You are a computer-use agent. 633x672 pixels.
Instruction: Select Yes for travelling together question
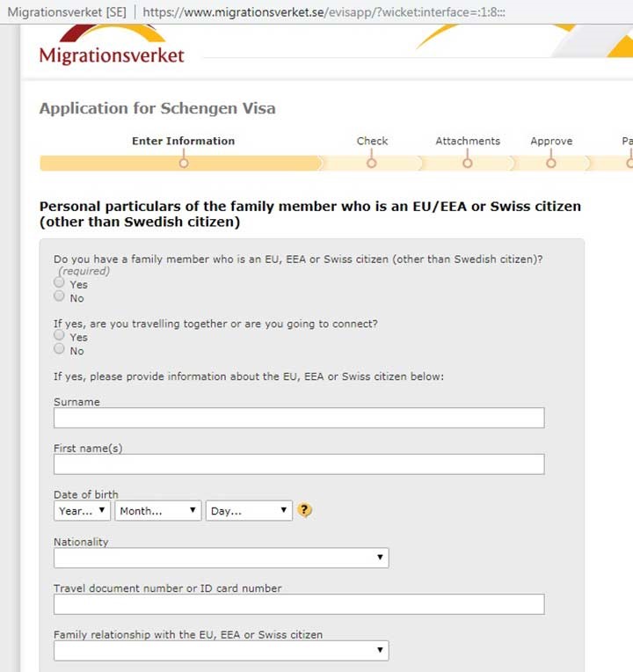coord(59,335)
